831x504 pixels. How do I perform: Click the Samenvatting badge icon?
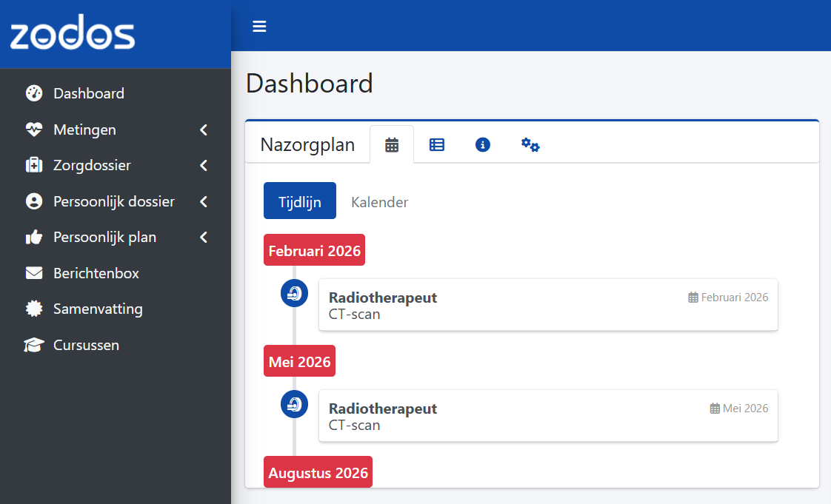34,309
